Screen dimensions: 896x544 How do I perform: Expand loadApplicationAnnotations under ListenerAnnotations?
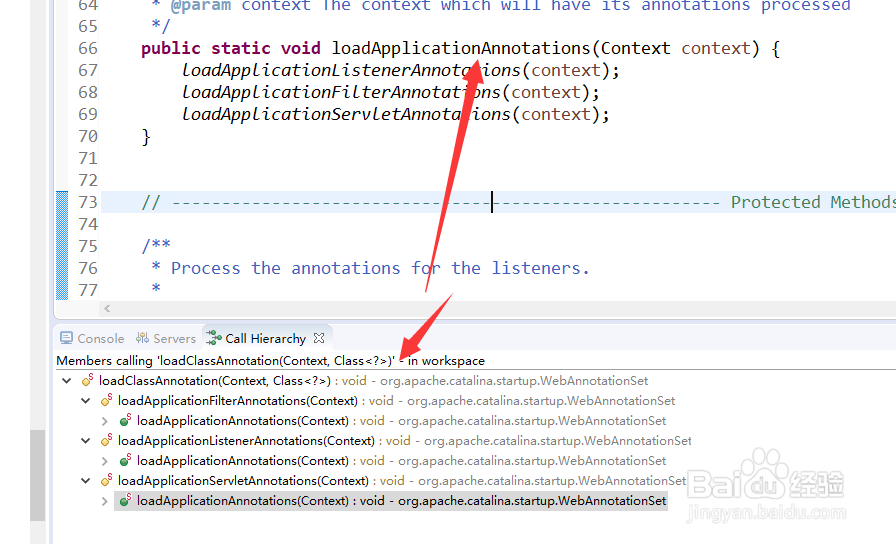[105, 461]
